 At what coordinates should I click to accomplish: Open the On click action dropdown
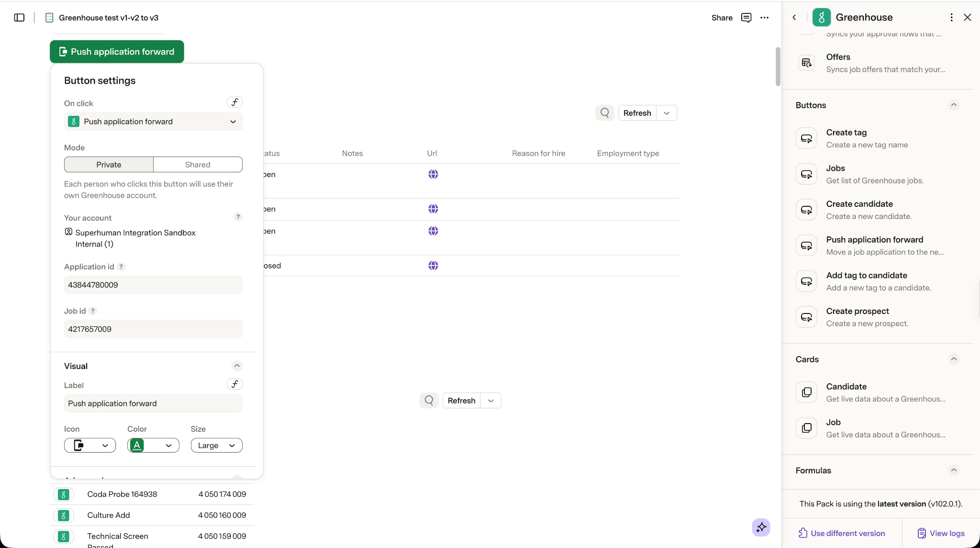pyautogui.click(x=153, y=122)
